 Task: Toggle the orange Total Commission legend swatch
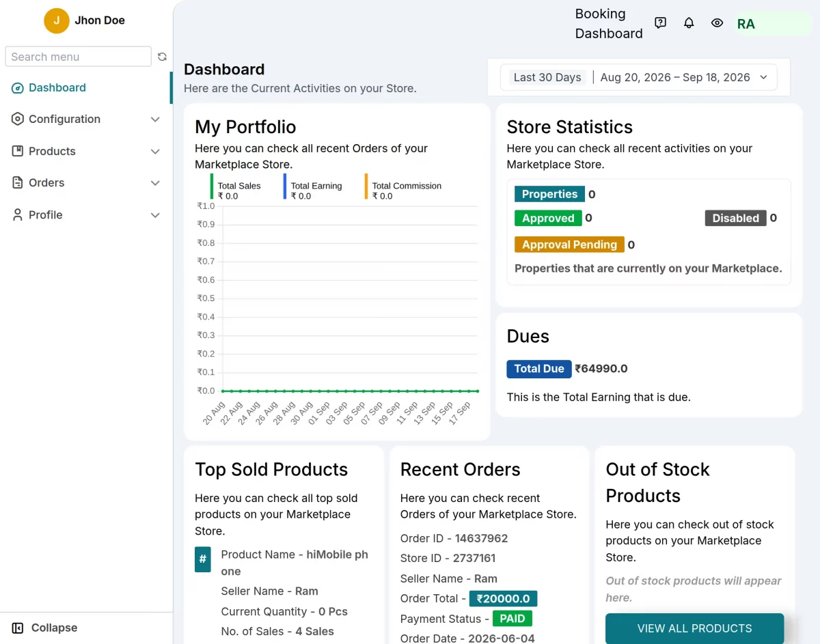pyautogui.click(x=366, y=186)
